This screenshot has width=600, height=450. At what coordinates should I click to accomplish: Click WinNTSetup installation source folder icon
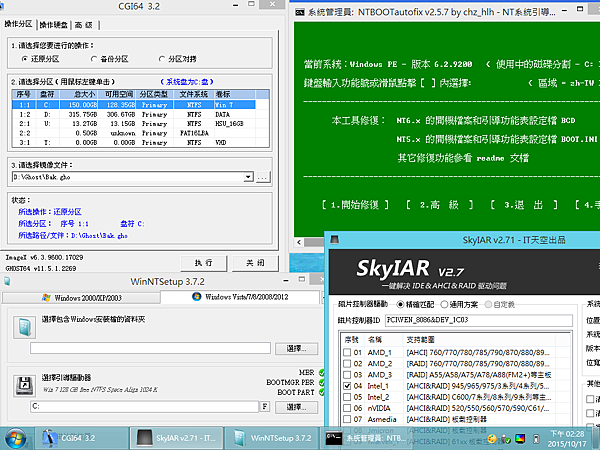tap(24, 327)
